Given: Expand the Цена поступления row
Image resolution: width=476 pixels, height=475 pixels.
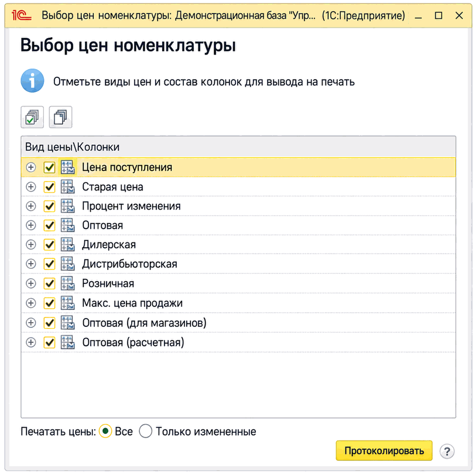Looking at the screenshot, I should 30,168.
